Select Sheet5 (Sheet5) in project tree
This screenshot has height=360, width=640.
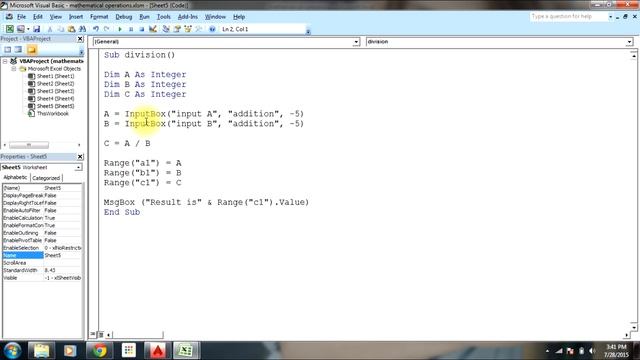pyautogui.click(x=56, y=106)
